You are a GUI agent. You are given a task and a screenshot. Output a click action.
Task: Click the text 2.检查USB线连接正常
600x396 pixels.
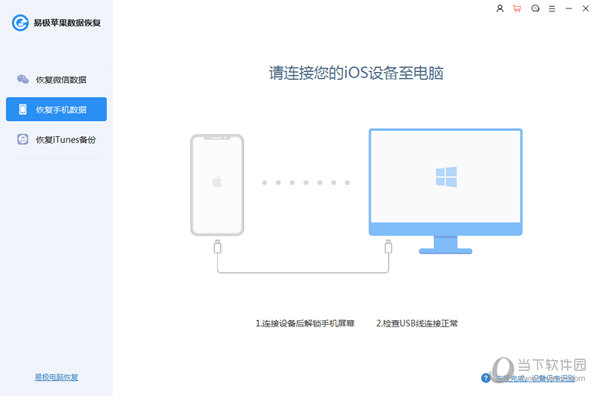417,324
